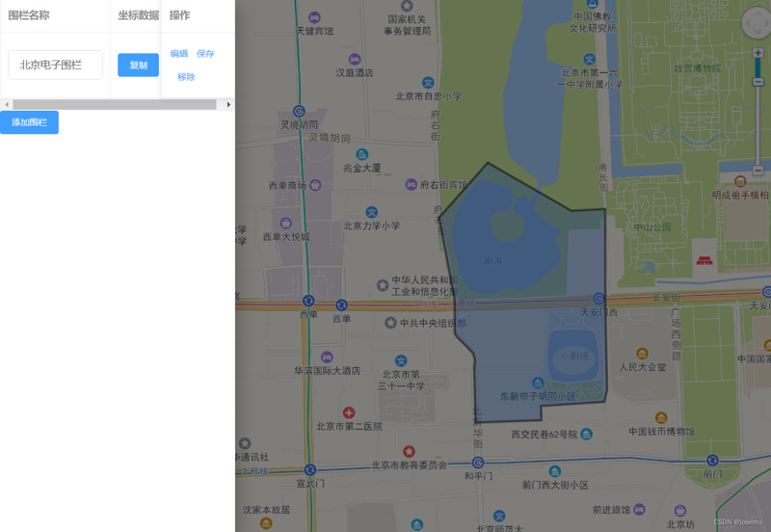This screenshot has width=771, height=532.
Task: Select the 人民大会堂 landmark icon
Action: pos(642,354)
